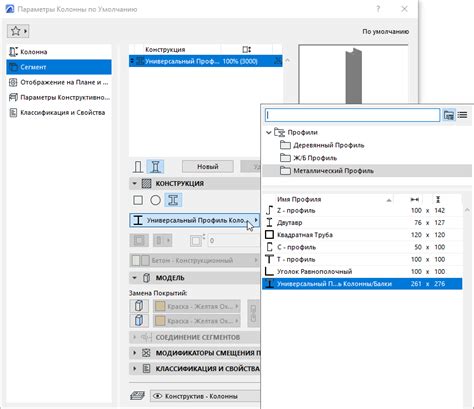Click the Новый button
The height and width of the screenshot is (409, 474).
coord(208,166)
